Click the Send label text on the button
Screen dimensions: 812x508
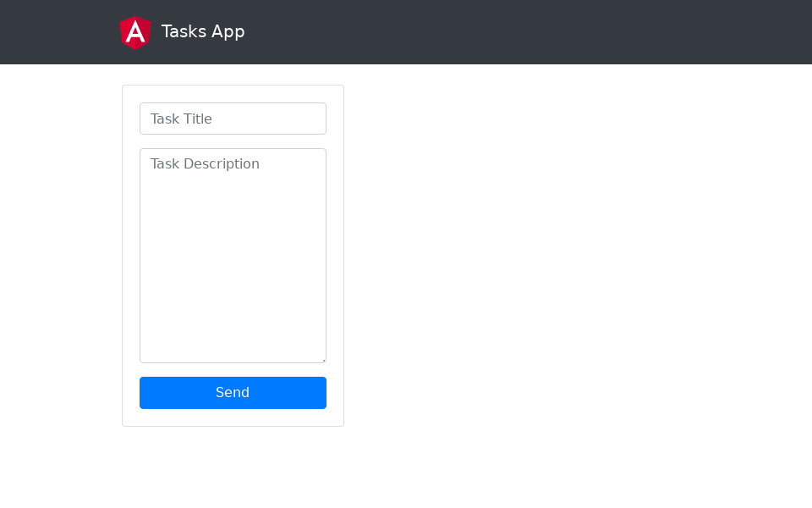233,393
